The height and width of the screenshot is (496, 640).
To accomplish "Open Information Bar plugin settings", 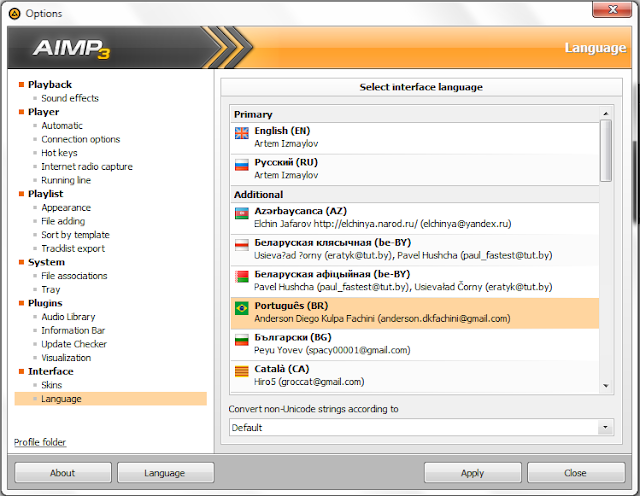I will [73, 330].
